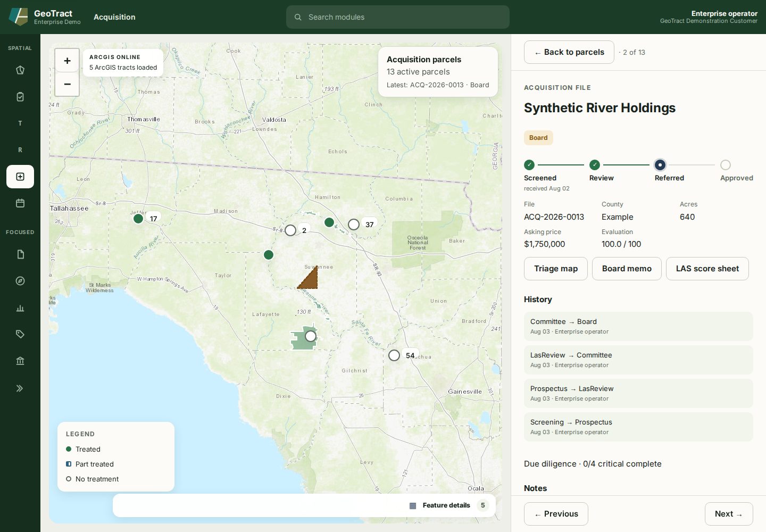Go to Previous parcel
Screen dimensions: 766x532
[x=556, y=514]
